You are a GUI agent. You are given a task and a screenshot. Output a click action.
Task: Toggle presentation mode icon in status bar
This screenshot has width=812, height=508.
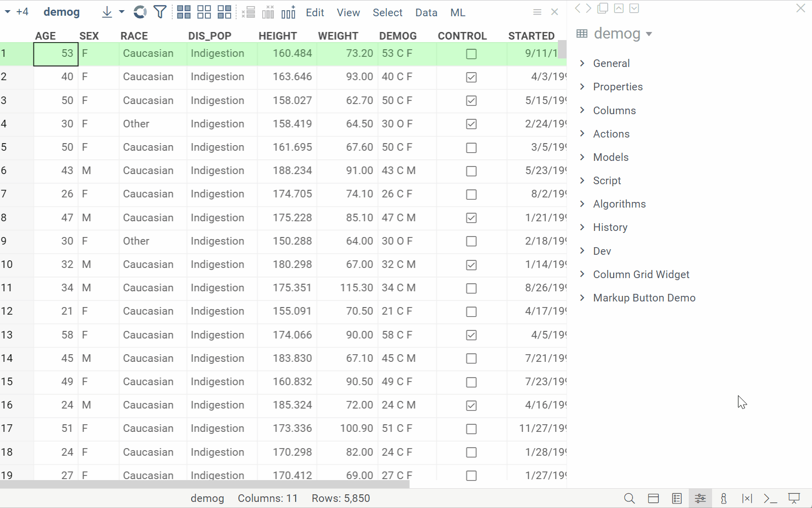(x=794, y=498)
